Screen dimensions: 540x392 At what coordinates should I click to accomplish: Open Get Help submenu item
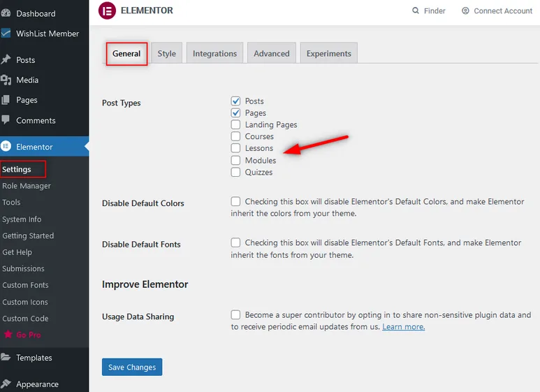point(17,252)
